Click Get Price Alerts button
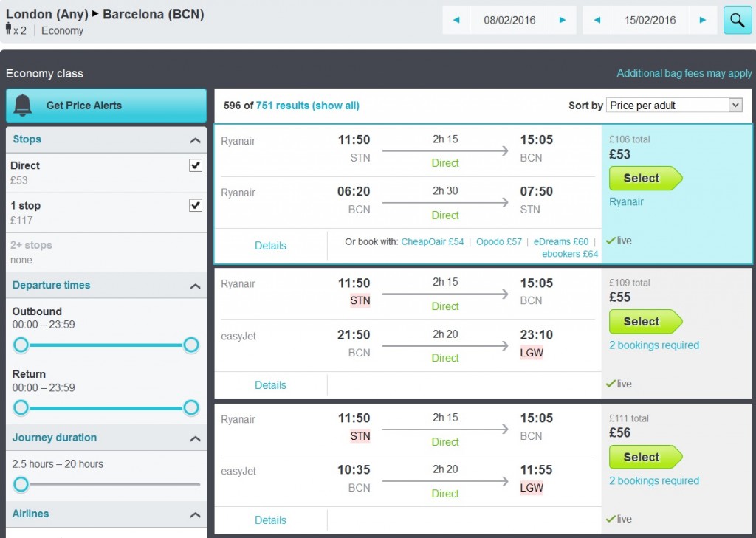756x538 pixels. tap(106, 105)
